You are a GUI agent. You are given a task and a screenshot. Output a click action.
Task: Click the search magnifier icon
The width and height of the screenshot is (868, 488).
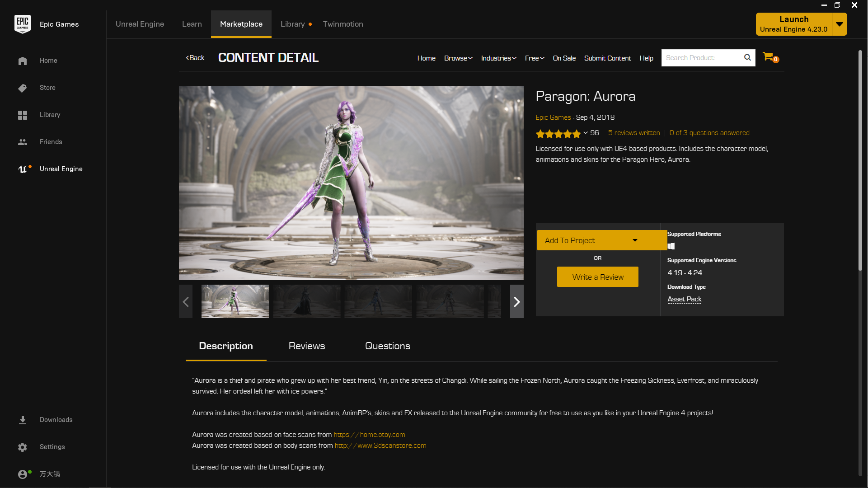[747, 57]
